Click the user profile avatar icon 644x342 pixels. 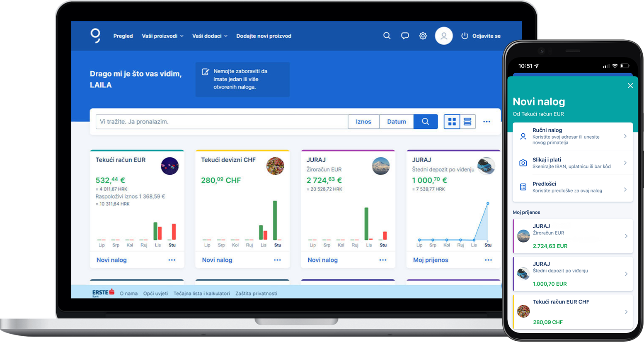click(443, 36)
